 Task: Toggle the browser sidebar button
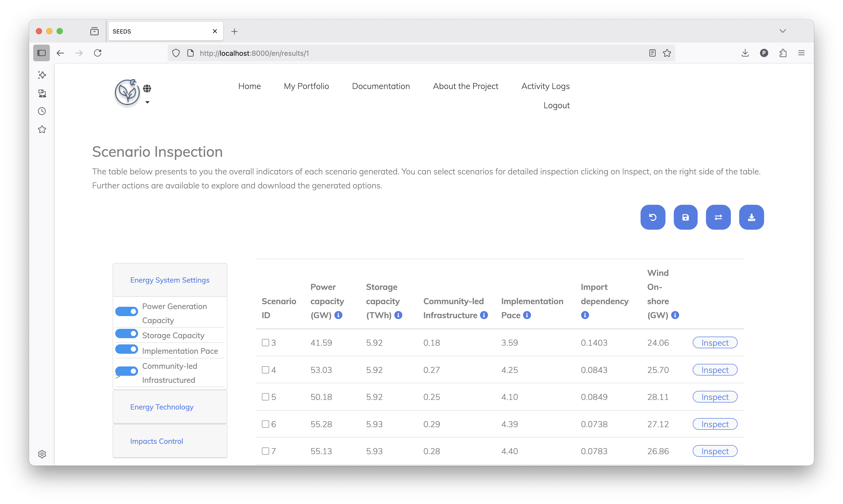pos(42,53)
